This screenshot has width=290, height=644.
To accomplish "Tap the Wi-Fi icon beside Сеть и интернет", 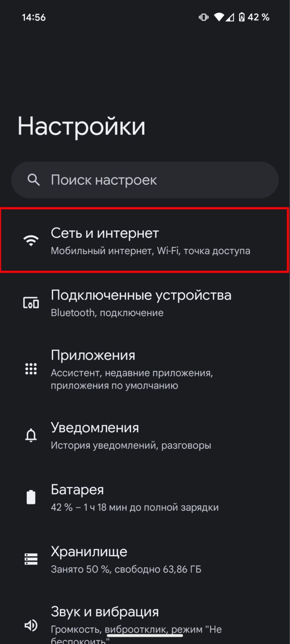I will [31, 241].
